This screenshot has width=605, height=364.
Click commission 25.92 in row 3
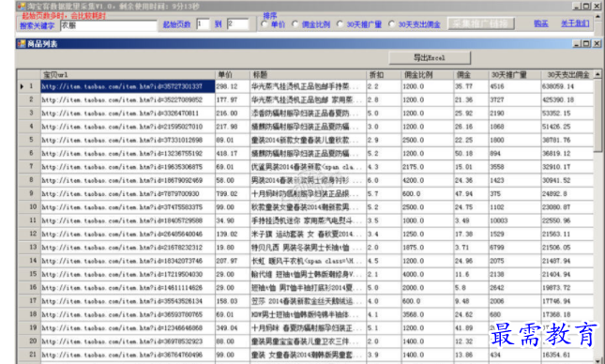click(471, 114)
